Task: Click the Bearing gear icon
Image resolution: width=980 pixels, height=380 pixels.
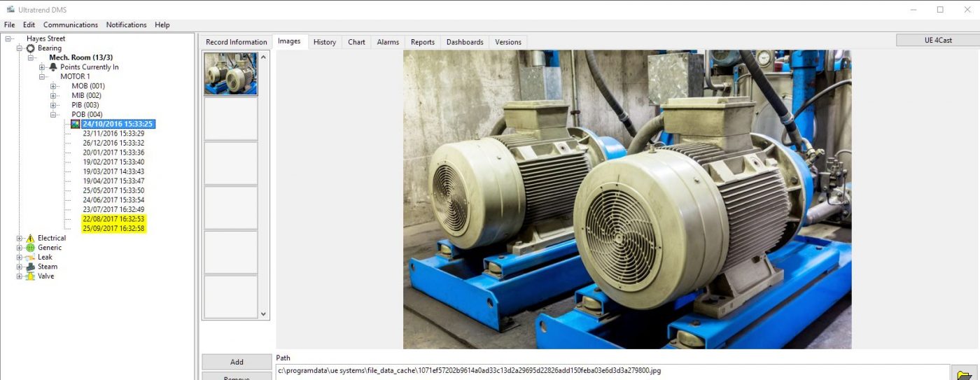Action: (x=30, y=48)
